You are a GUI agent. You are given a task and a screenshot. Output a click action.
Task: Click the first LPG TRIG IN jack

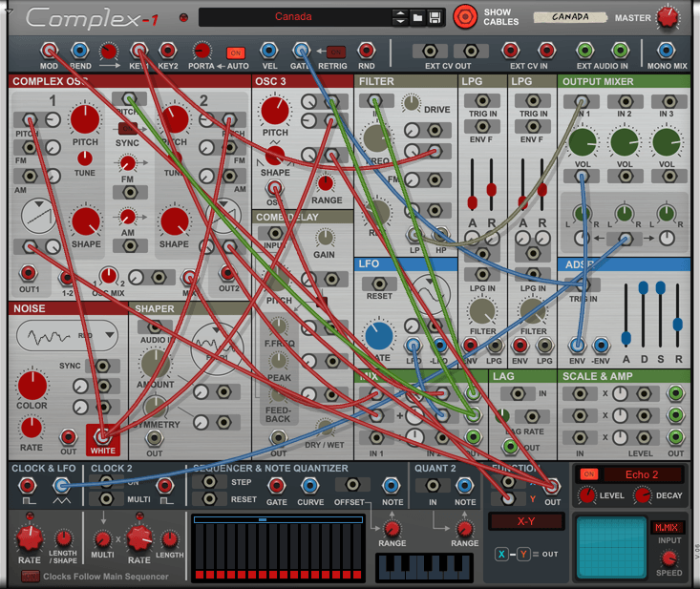click(x=482, y=100)
